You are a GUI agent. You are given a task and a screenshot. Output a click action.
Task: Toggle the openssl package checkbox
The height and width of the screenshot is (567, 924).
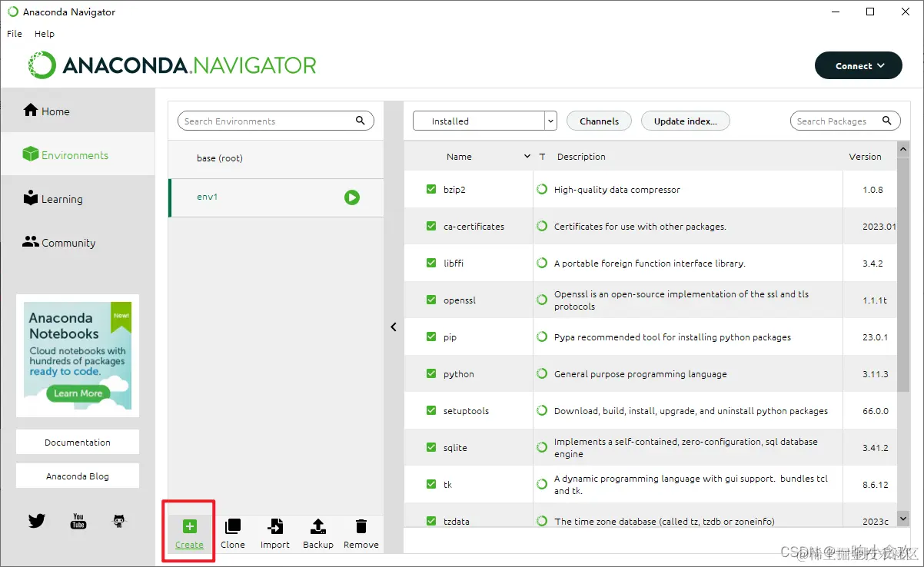point(431,300)
